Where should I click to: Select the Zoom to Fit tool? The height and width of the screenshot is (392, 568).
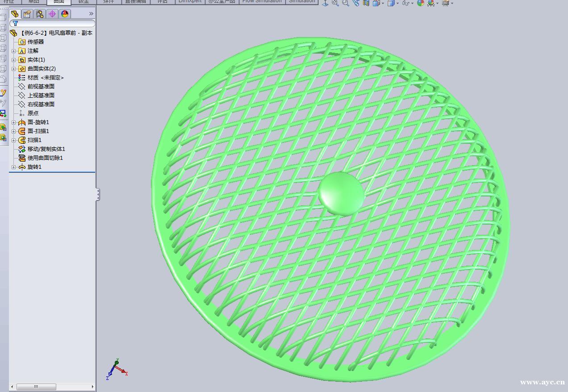coord(334,3)
